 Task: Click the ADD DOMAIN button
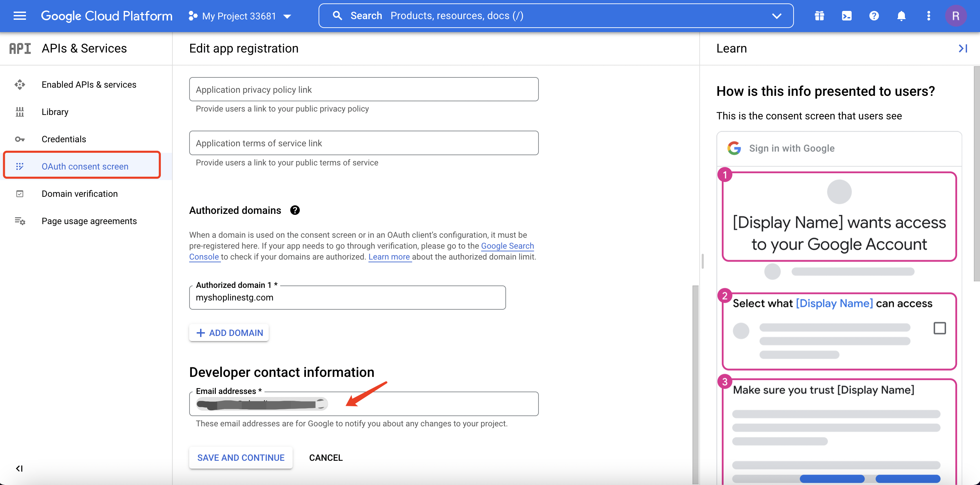point(229,333)
